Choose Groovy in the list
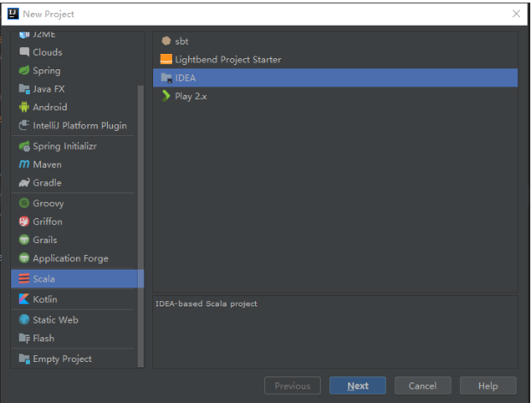Image resolution: width=532 pixels, height=403 pixels. (x=74, y=203)
